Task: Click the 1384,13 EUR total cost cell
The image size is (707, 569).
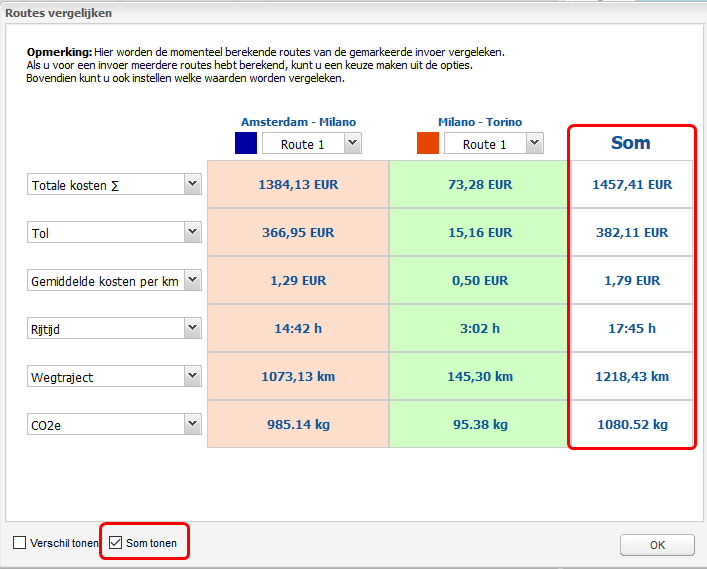Action: [298, 184]
